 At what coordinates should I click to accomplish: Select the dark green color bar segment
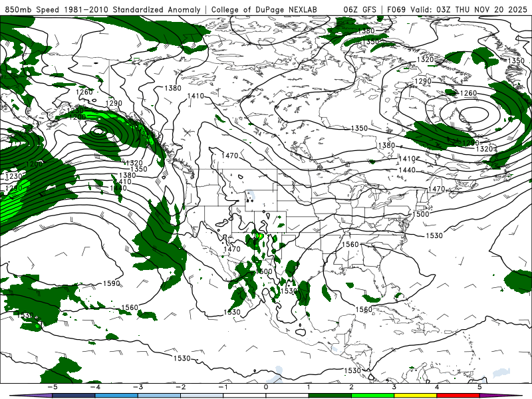tap(330, 396)
